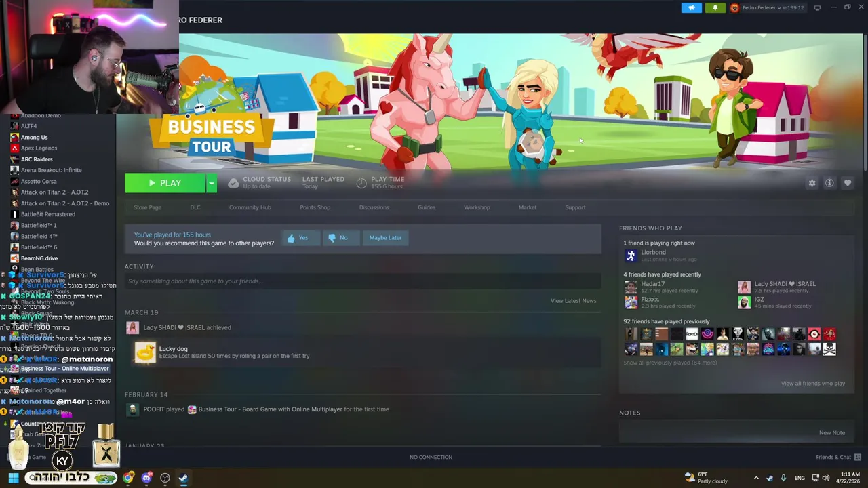The width and height of the screenshot is (868, 488).
Task: Open POOFIT avatar in activity feed
Action: coord(132,409)
